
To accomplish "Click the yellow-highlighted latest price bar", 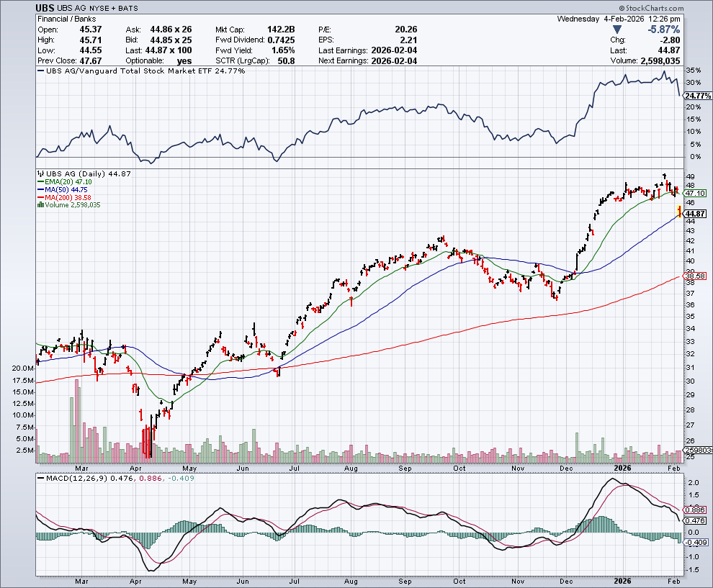I will tap(679, 211).
